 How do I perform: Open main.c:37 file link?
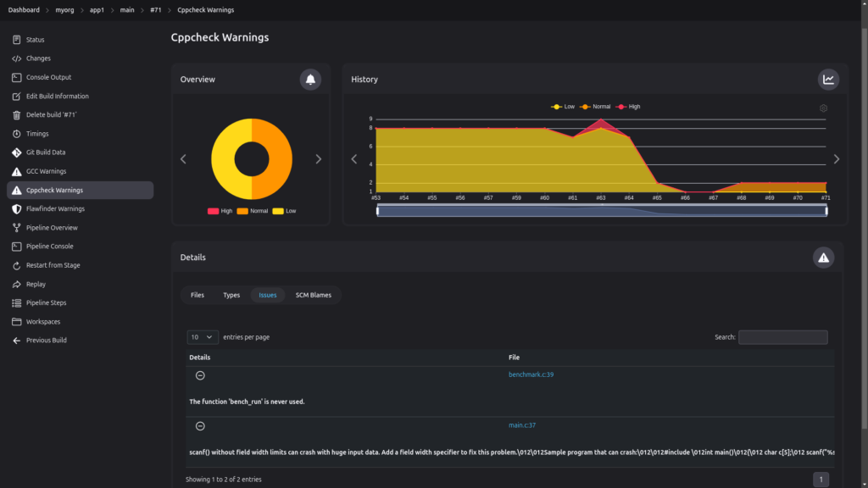[x=522, y=425]
